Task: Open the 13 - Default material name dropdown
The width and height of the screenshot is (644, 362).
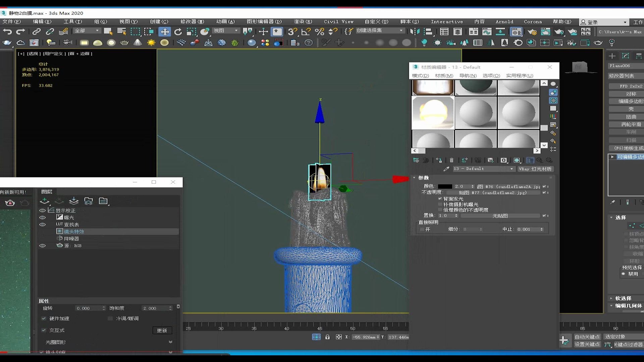Action: [512, 169]
